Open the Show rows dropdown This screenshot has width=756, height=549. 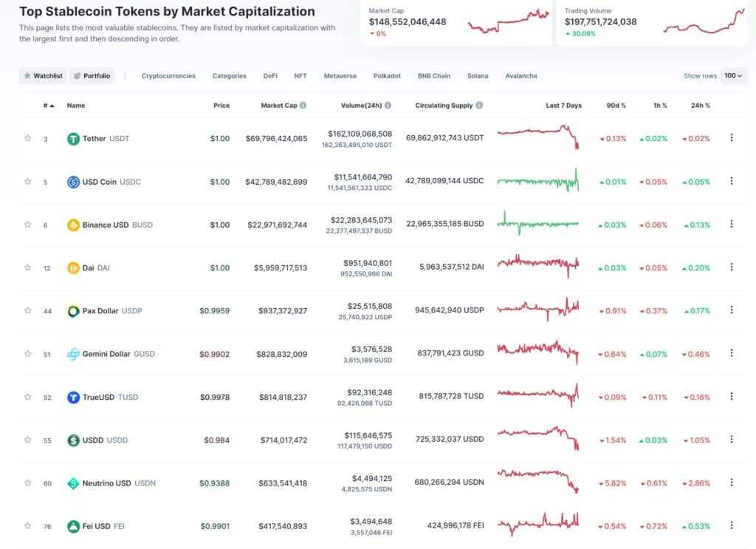[x=734, y=75]
